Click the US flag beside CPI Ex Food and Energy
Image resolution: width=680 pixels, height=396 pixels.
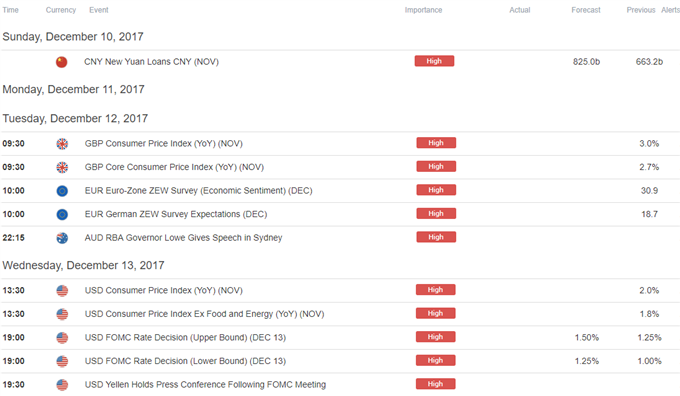point(62,314)
